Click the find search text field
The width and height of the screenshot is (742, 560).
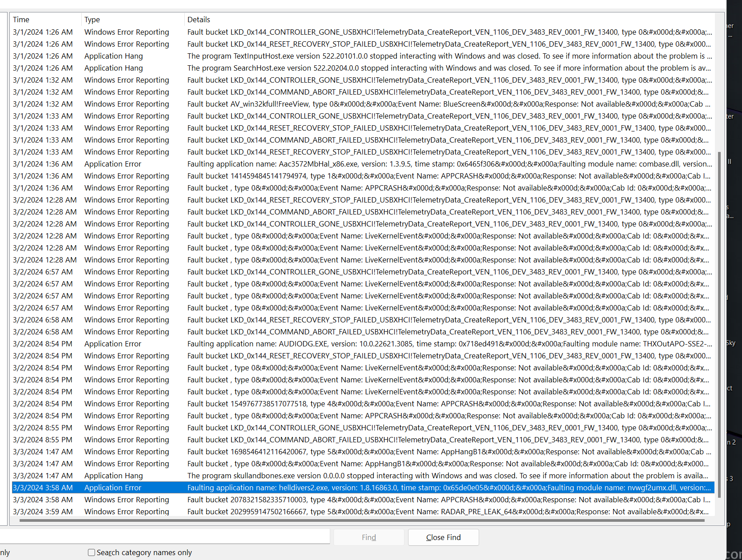pos(165,536)
